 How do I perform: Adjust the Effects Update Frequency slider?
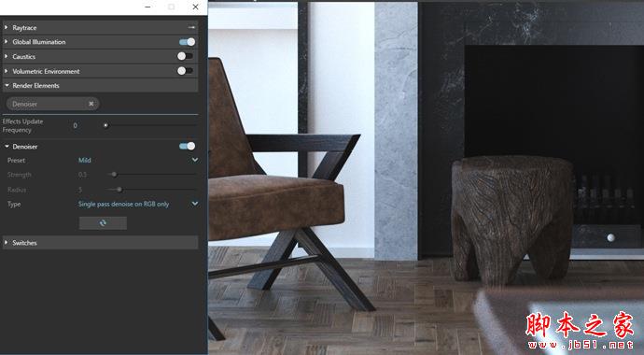(105, 125)
